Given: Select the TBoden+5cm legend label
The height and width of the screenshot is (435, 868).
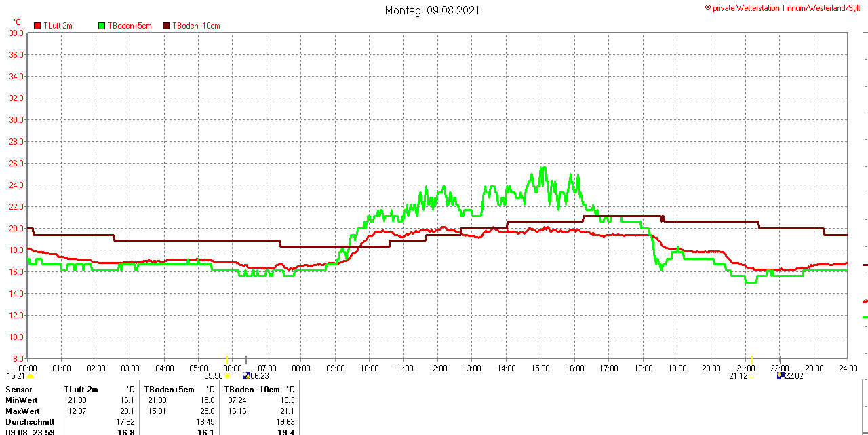Looking at the screenshot, I should (x=130, y=26).
